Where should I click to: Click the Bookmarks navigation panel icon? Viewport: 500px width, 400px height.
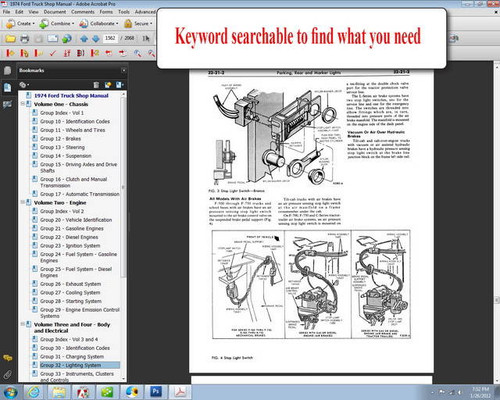pyautogui.click(x=7, y=88)
